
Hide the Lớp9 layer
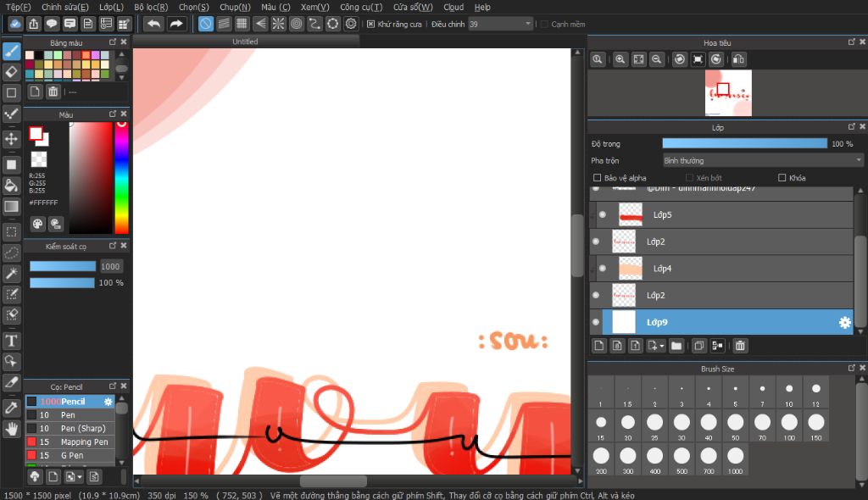596,322
